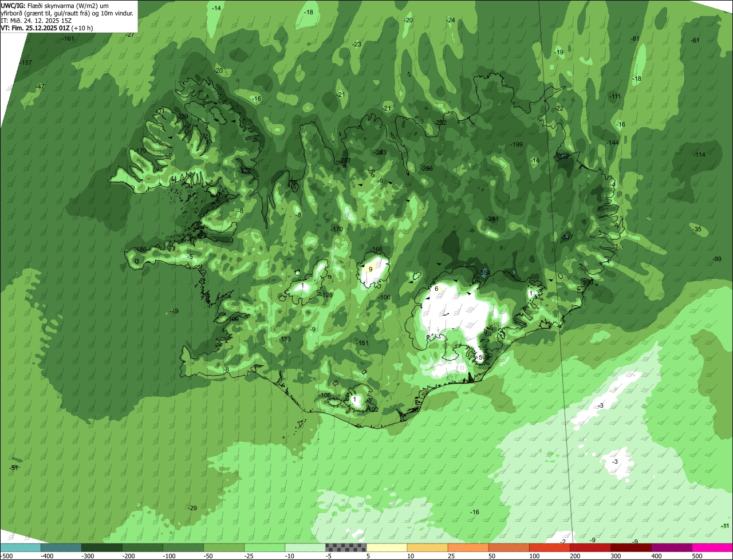Screen dimensions: 733x560
Task: Click the '-47' value on the map
Action: pyautogui.click(x=40, y=86)
